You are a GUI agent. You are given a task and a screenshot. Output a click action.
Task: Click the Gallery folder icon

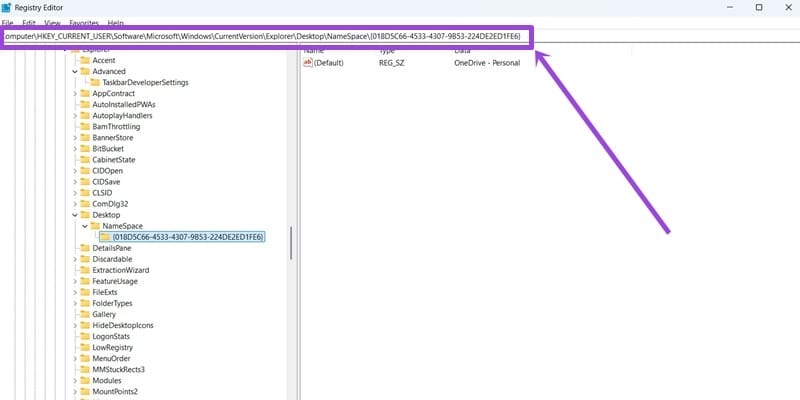tap(85, 314)
